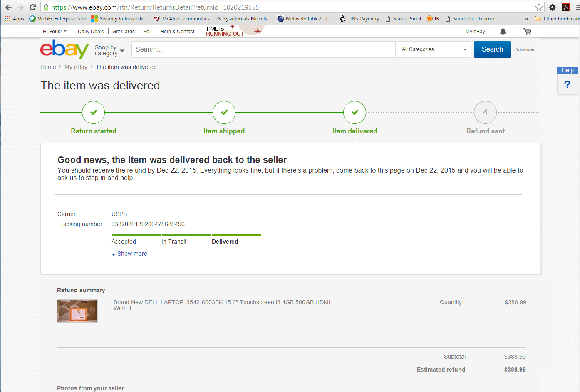The image size is (580, 392).
Task: Expand Show more tracking details
Action: coord(129,254)
